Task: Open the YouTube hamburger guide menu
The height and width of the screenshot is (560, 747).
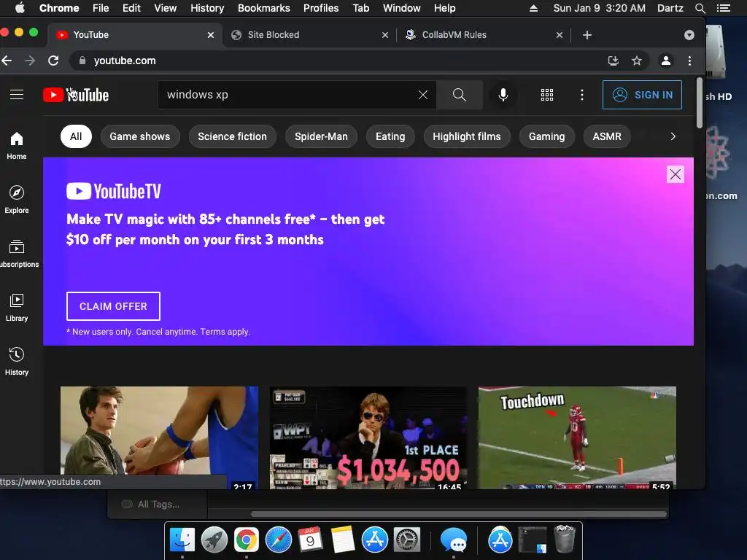Action: [17, 95]
